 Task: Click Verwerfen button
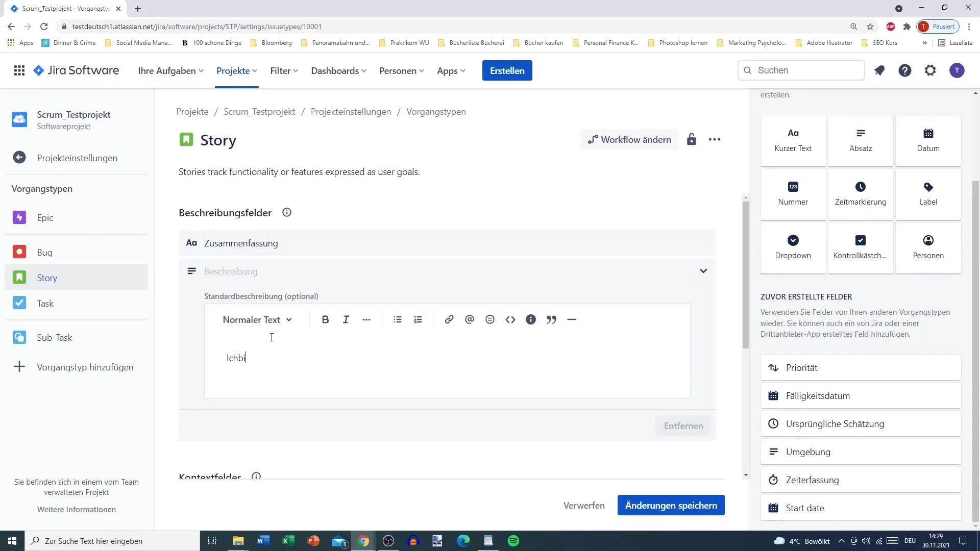[584, 505]
